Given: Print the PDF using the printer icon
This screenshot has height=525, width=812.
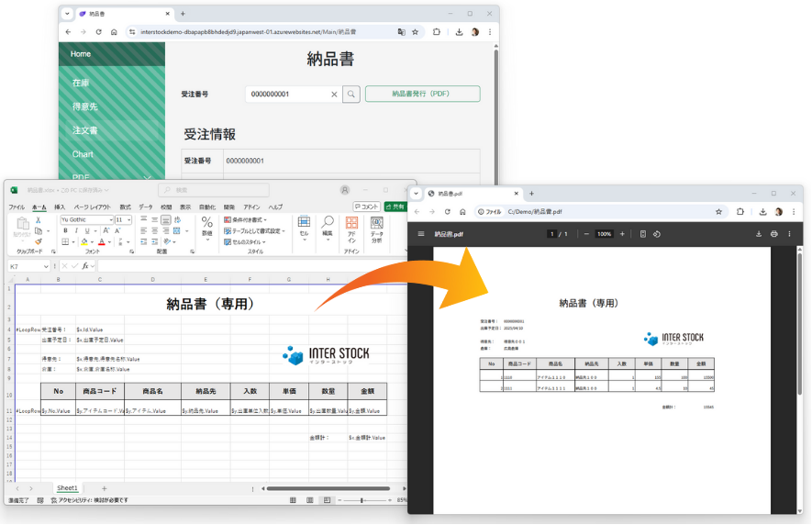Looking at the screenshot, I should pos(774,234).
